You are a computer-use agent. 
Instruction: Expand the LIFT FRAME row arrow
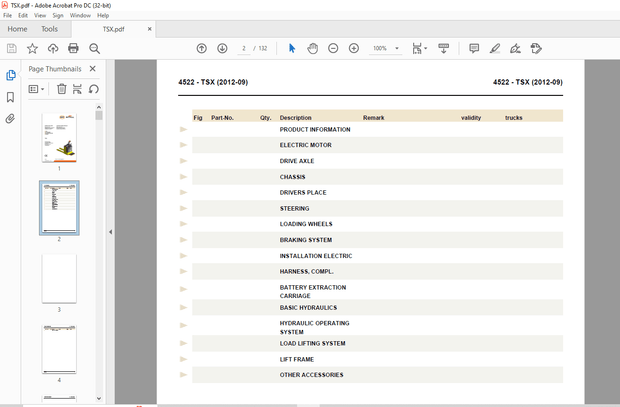(x=183, y=359)
